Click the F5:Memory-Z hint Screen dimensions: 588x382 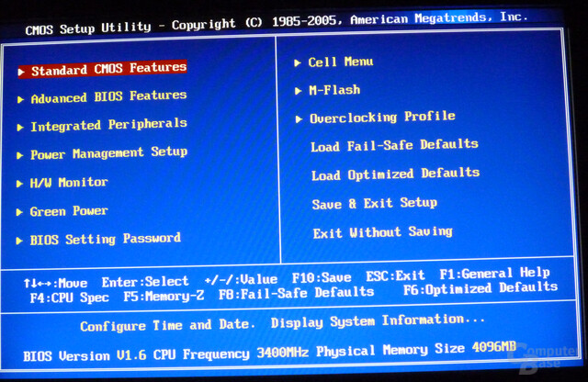pos(164,297)
